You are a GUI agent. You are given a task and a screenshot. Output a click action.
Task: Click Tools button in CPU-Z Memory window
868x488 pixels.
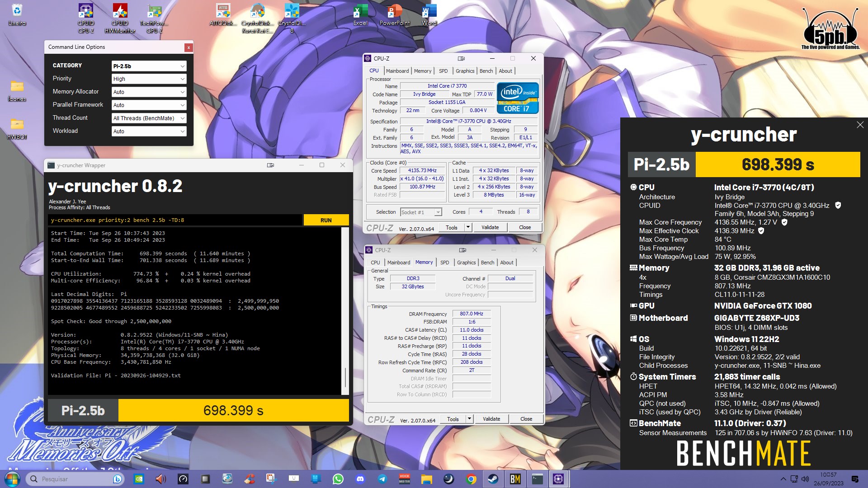(x=453, y=419)
